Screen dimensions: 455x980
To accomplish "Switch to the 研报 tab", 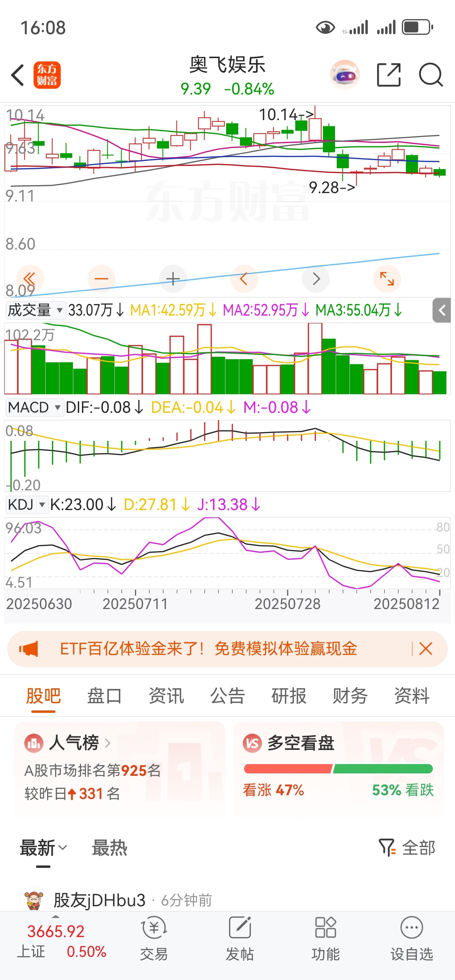I will pos(289,696).
